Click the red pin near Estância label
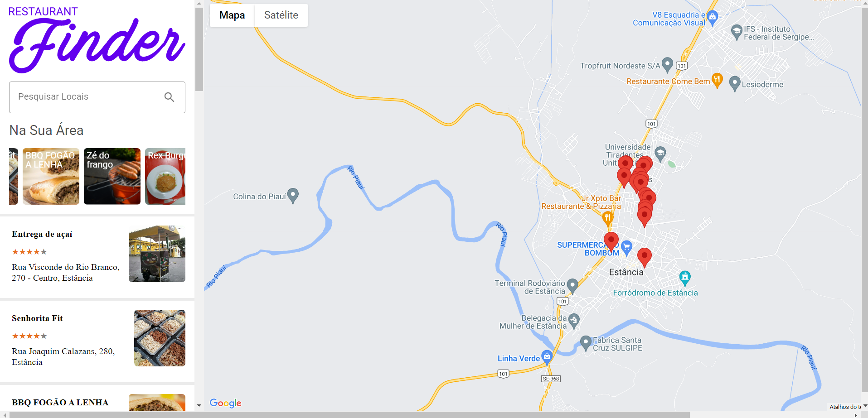The width and height of the screenshot is (868, 418). click(x=644, y=258)
